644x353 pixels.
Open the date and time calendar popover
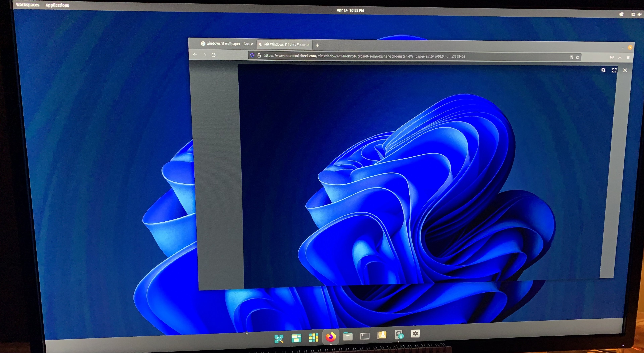pos(350,10)
